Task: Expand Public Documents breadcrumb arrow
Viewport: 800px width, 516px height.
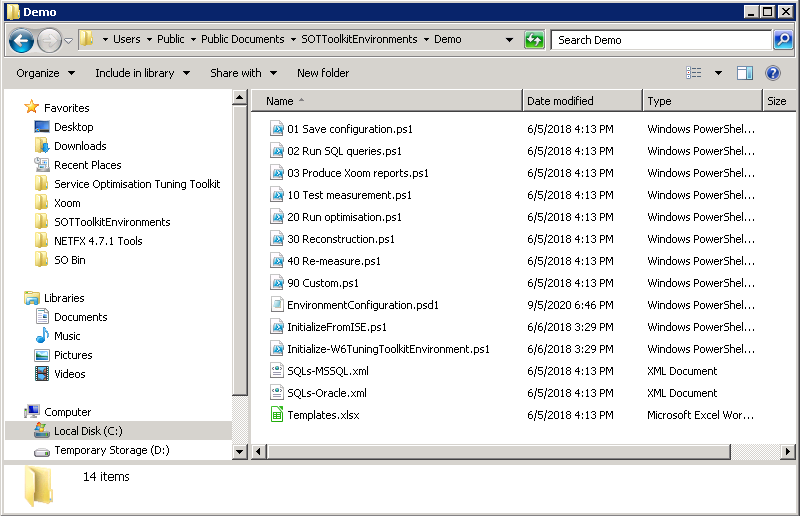Action: pos(293,39)
